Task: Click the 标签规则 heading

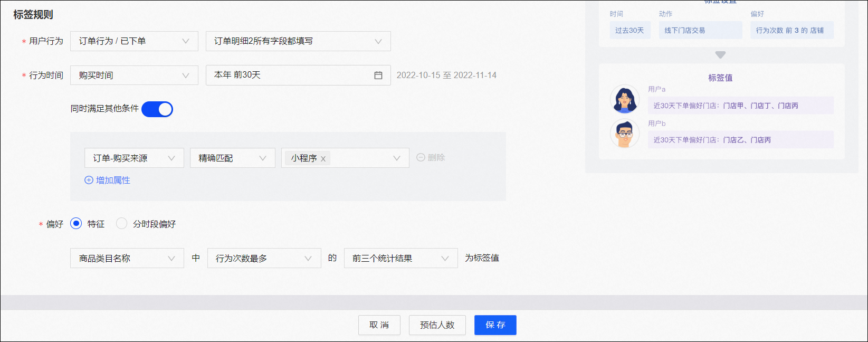Action: 33,15
